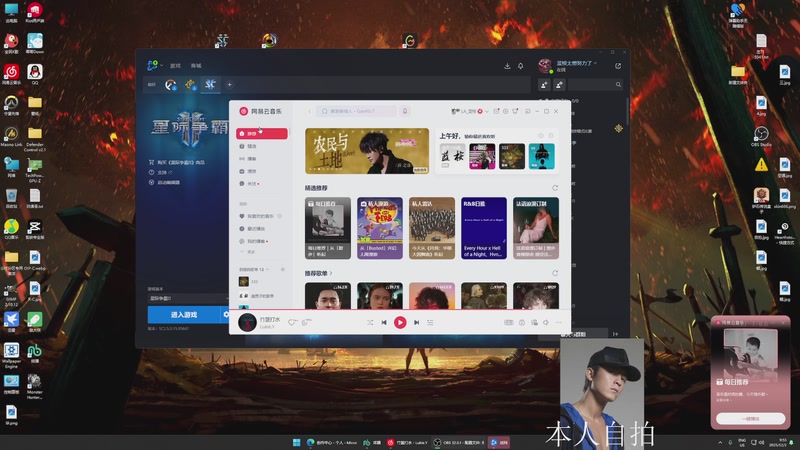
Task: Open the Battle.net logo dropdown menu
Action: tap(155, 65)
